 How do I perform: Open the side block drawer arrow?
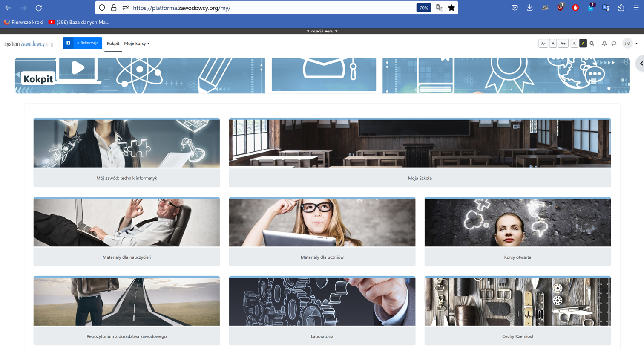[x=640, y=64]
